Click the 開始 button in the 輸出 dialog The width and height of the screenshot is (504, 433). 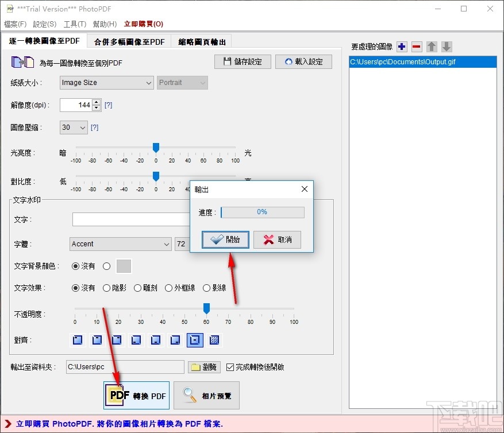(x=225, y=239)
